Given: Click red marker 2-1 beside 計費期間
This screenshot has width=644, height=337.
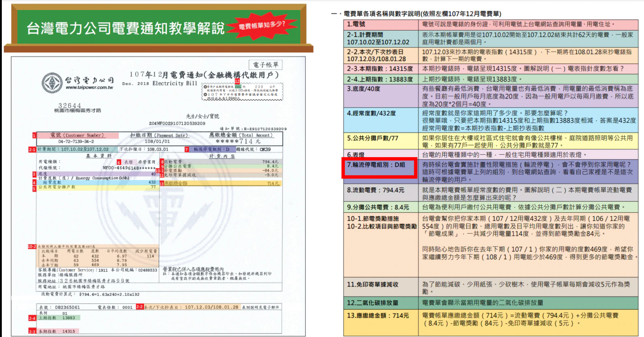Looking at the screenshot, I should [32, 149].
